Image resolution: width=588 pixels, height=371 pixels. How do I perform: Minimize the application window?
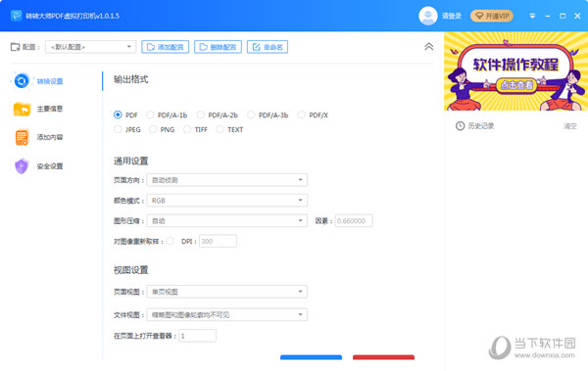[x=548, y=16]
